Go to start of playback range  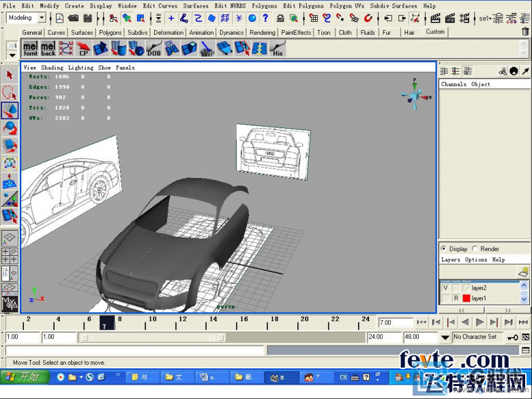coord(422,323)
